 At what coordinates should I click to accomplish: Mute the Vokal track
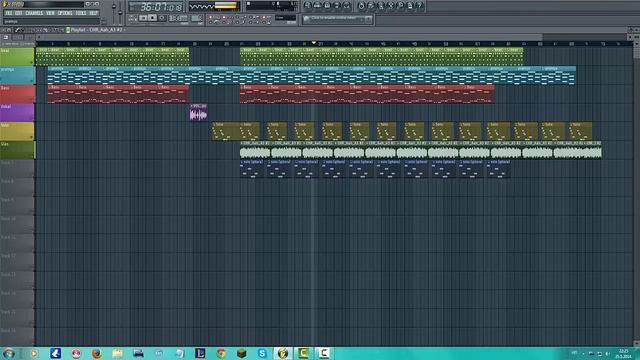pos(31,118)
